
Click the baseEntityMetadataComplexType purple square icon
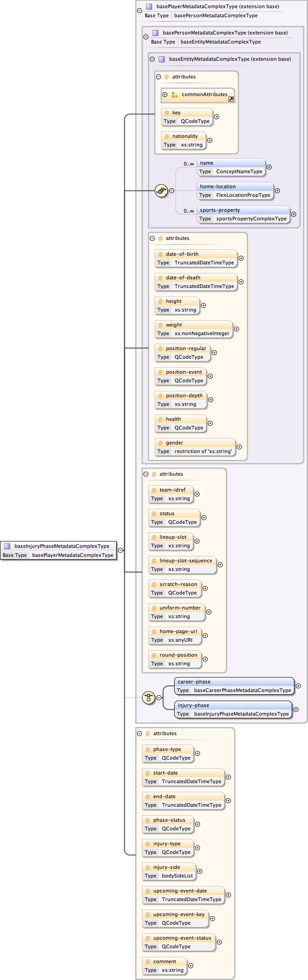click(x=162, y=59)
